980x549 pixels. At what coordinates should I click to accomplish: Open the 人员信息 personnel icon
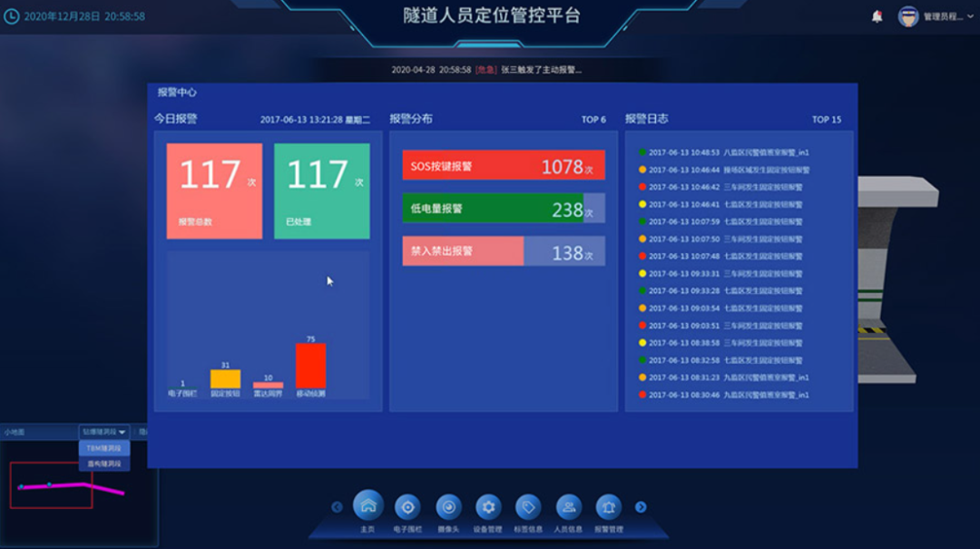click(x=568, y=507)
